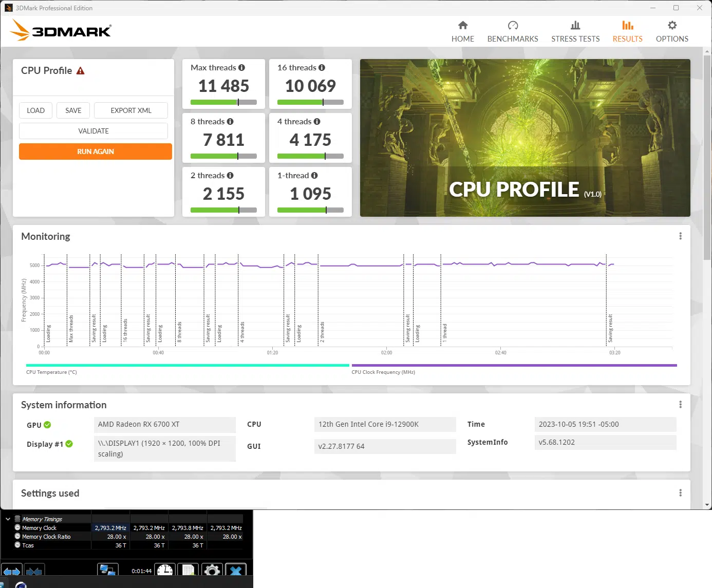Click the STRESS TESTS bar chart icon
Image resolution: width=712 pixels, height=588 pixels.
pos(575,25)
